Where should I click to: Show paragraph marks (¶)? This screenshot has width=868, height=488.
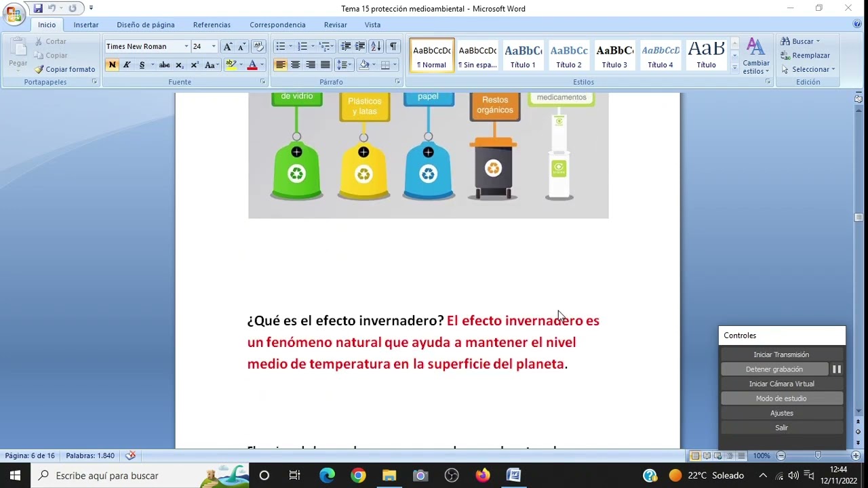[393, 47]
